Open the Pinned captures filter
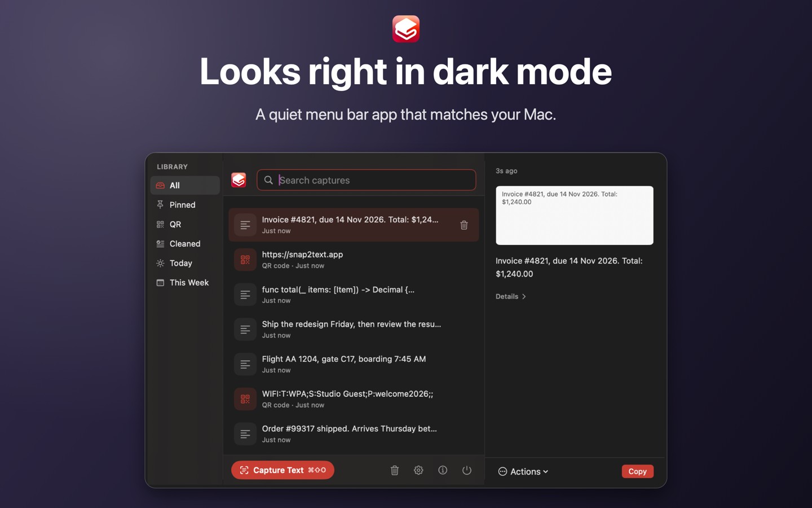This screenshot has width=812, height=508. [185, 205]
